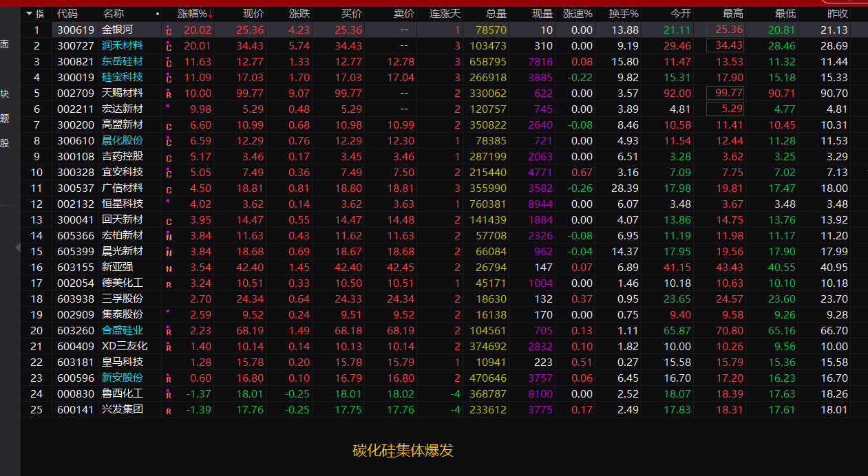Click the C marker icon beside 回天新材
The image size is (868, 476).
[169, 221]
